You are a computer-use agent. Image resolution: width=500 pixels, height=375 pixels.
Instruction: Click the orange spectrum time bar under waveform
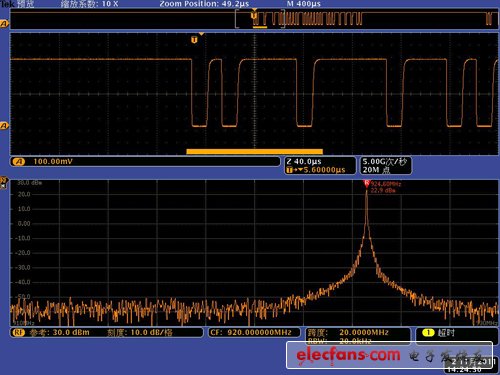pyautogui.click(x=254, y=152)
